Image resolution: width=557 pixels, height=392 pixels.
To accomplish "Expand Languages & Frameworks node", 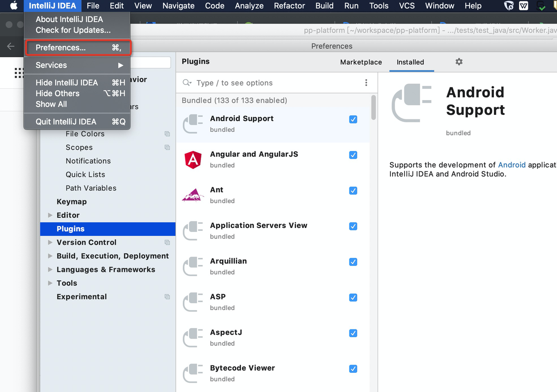I will [50, 269].
